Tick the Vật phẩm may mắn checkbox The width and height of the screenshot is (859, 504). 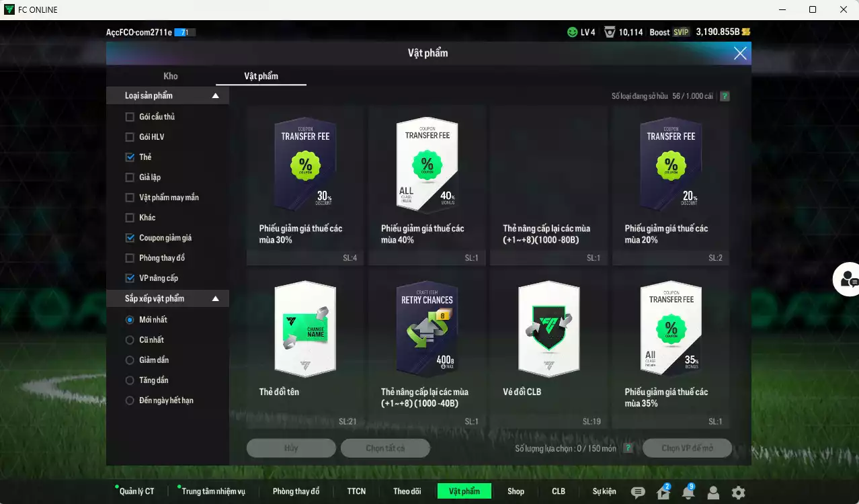(x=130, y=198)
